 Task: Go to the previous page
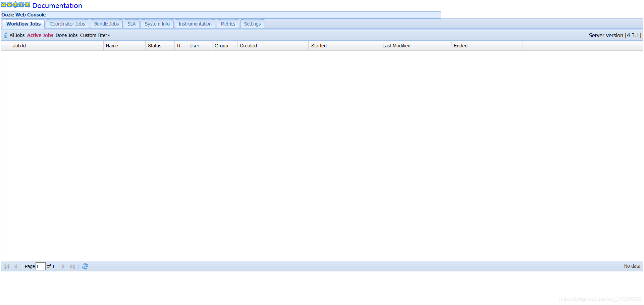tap(15, 266)
